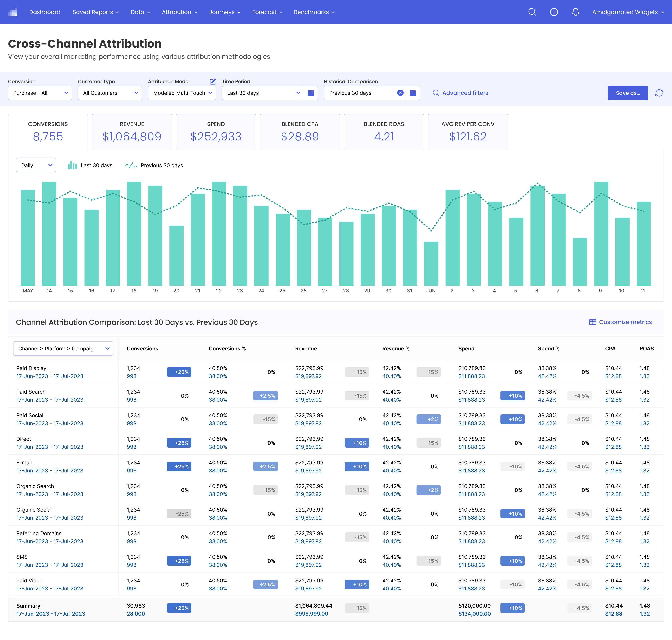
Task: Click the app logo in the navigation bar
Action: [x=13, y=12]
